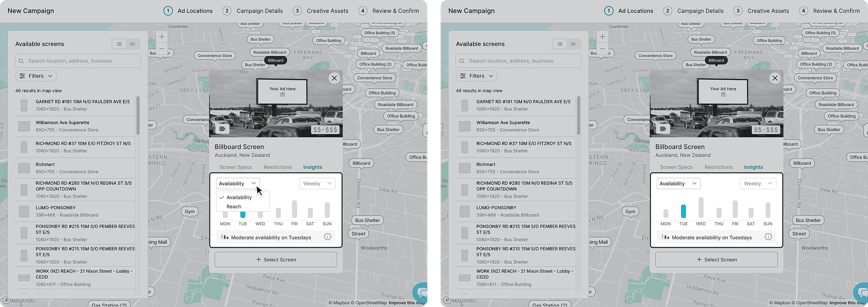Open LUMO-PONSONBY row in right list
This screenshot has height=307, width=868.
(516, 211)
